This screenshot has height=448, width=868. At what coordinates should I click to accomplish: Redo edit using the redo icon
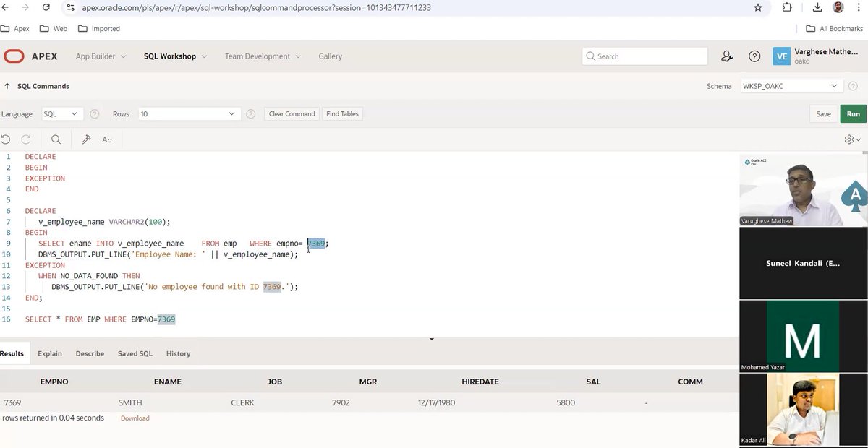click(26, 139)
